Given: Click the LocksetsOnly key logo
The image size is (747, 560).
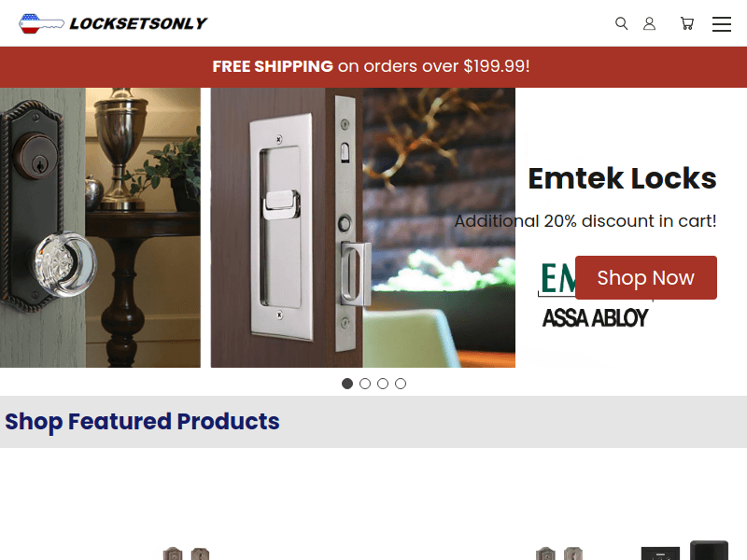Looking at the screenshot, I should pyautogui.click(x=41, y=24).
